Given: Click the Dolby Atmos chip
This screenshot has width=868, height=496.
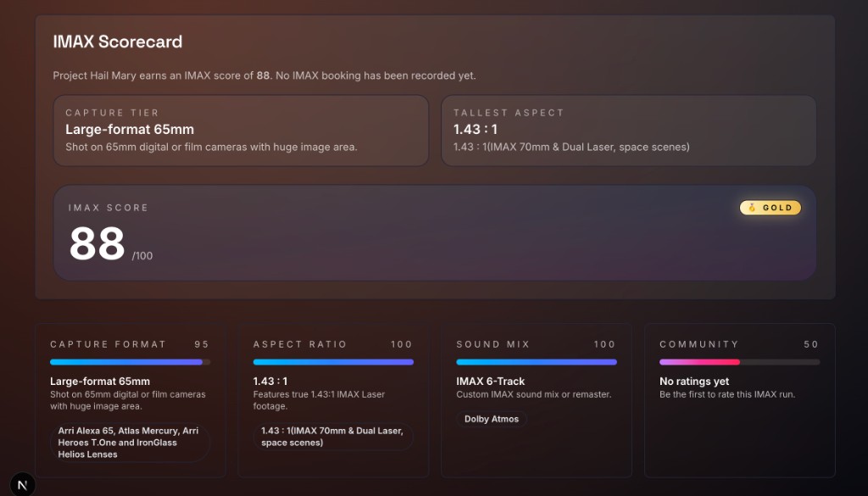Looking at the screenshot, I should click(x=492, y=419).
